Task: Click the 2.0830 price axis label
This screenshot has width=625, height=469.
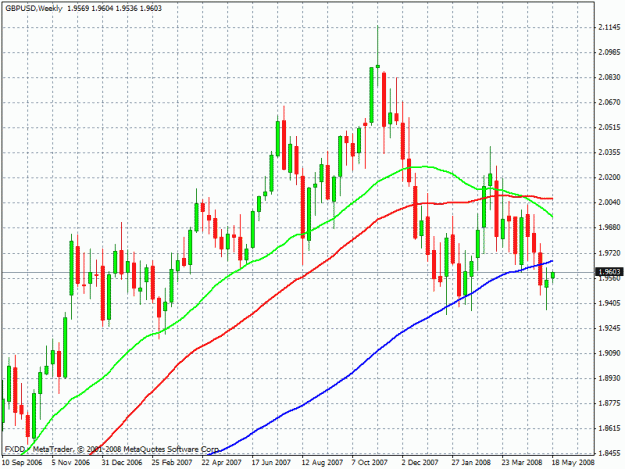Action: click(x=609, y=77)
